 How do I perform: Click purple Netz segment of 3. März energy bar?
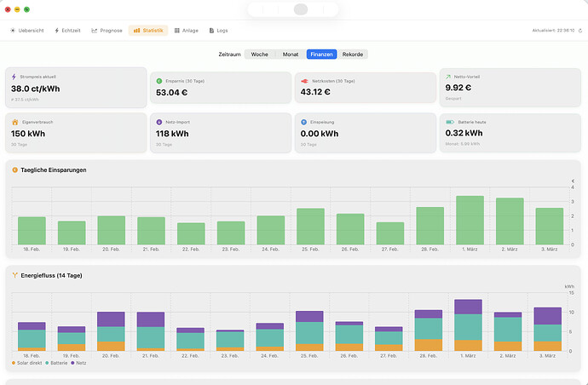tap(547, 316)
